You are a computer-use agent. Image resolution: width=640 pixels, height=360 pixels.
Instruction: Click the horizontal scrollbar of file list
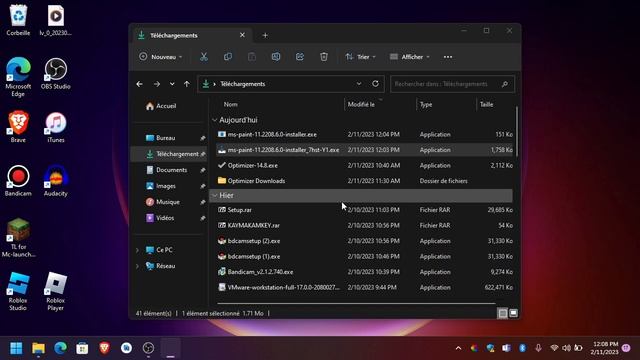click(x=356, y=303)
